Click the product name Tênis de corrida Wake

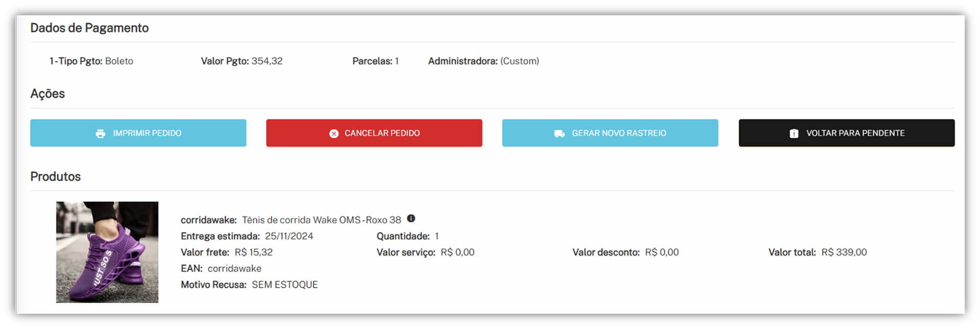coord(322,220)
